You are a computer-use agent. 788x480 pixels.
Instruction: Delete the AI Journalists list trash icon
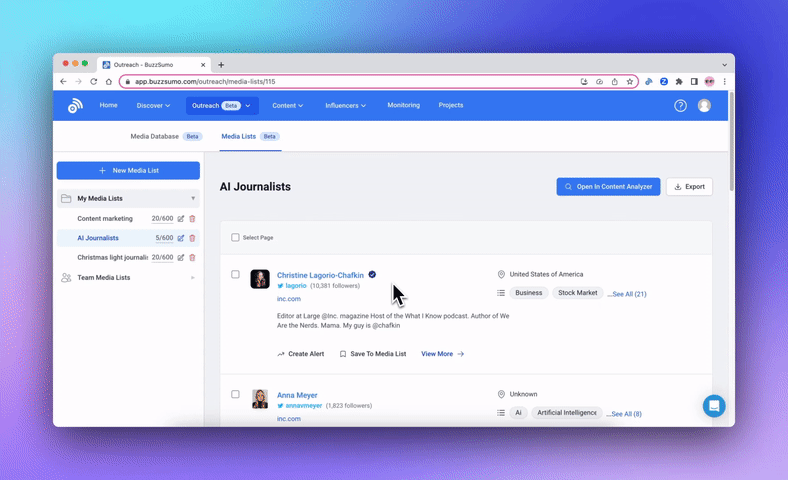[x=192, y=238]
